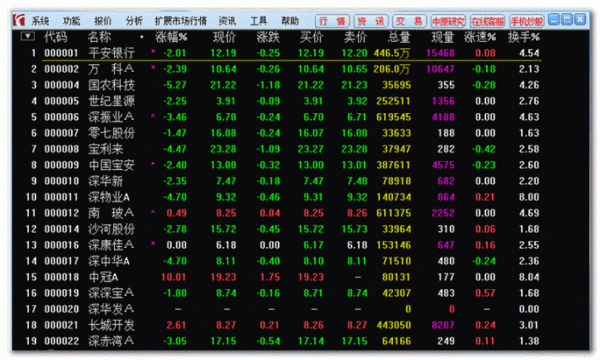
Task: Open the dropdown arrow beside 代码 header
Action: point(27,36)
